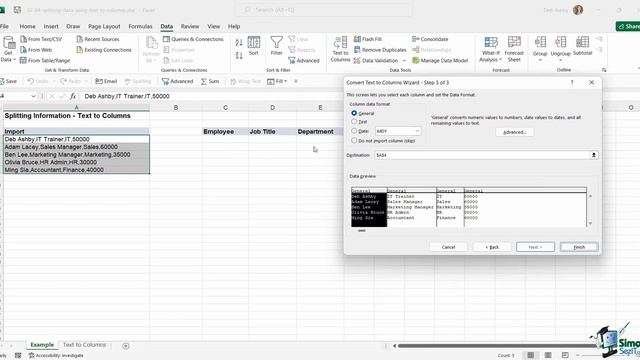
Task: Cancel the Text to Columns wizard
Action: click(448, 247)
